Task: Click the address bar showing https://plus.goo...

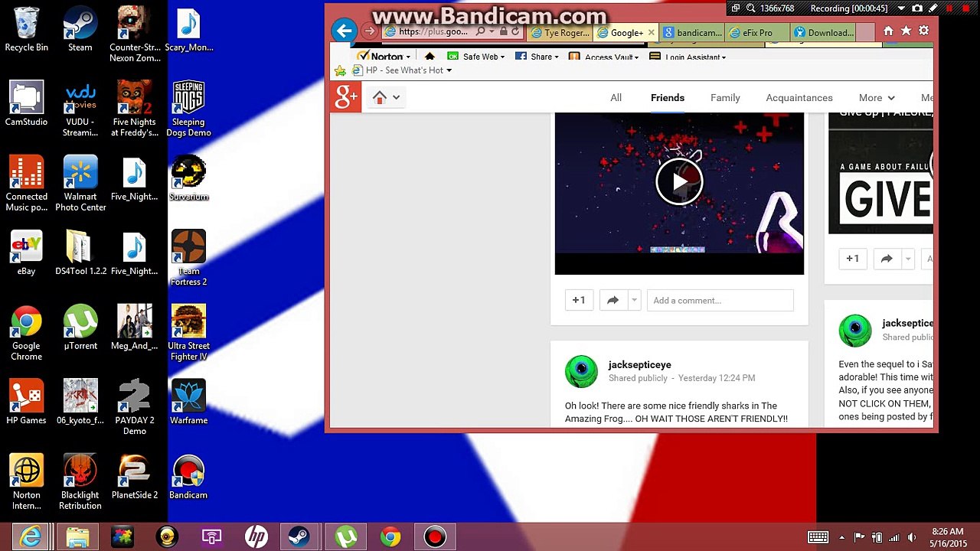Action: pos(435,32)
